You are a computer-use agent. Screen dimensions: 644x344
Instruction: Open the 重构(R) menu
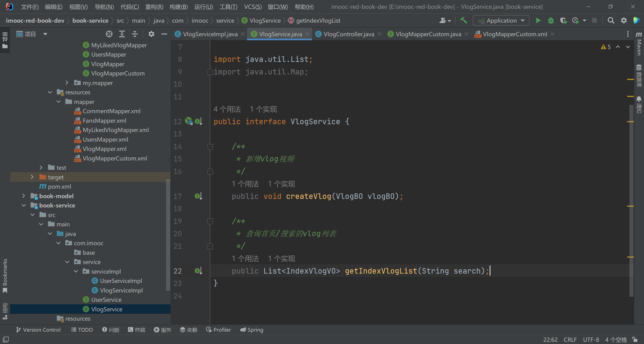[154, 7]
